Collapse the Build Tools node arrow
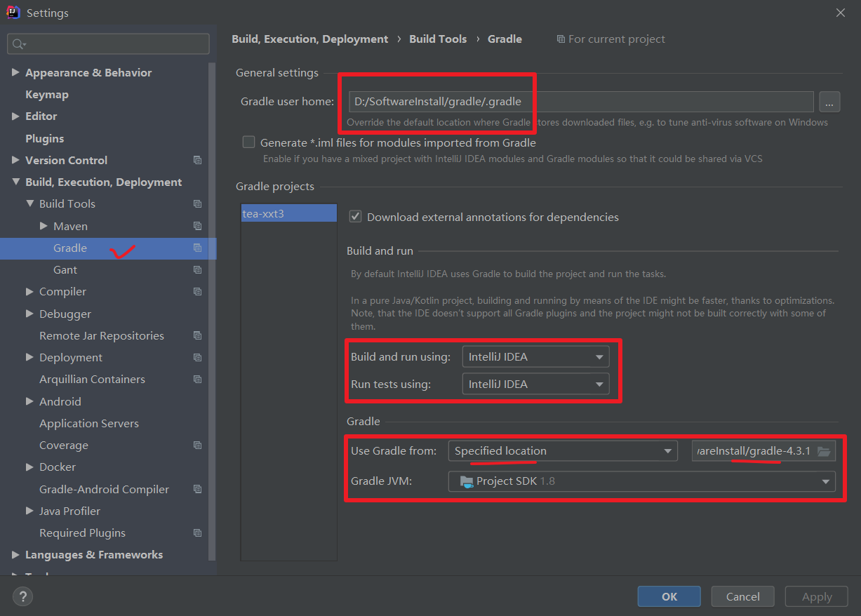Screen dimensions: 861x616 click(29, 204)
